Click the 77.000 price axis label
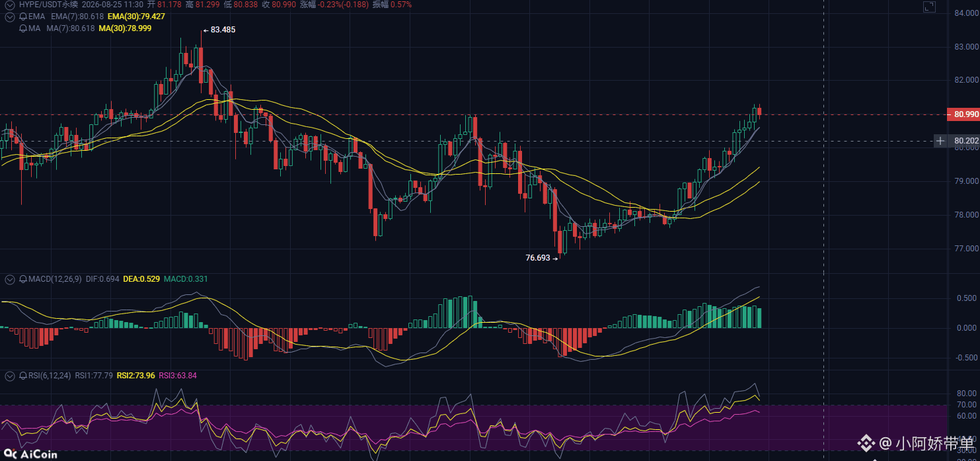The height and width of the screenshot is (461, 980). point(966,249)
